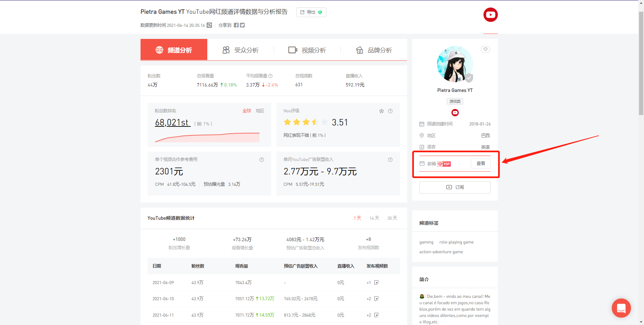The height and width of the screenshot is (325, 644).
Task: Click the help icon in Nox评级 card
Action: point(390,111)
